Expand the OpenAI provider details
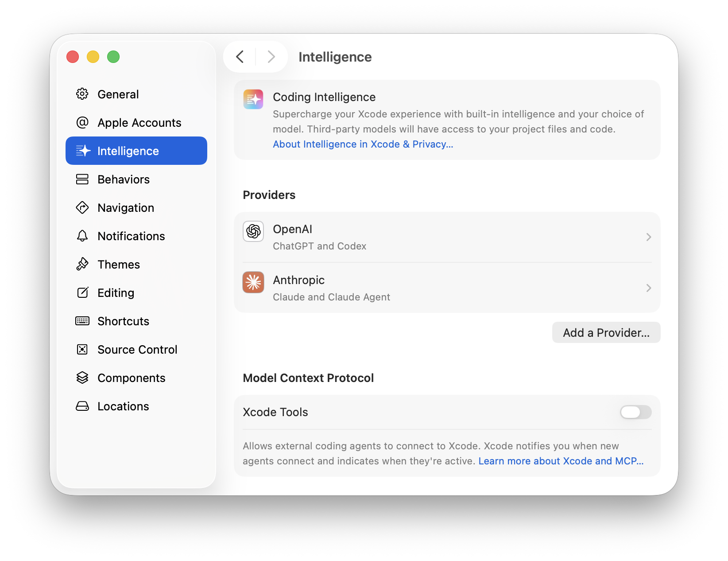728x561 pixels. click(648, 237)
